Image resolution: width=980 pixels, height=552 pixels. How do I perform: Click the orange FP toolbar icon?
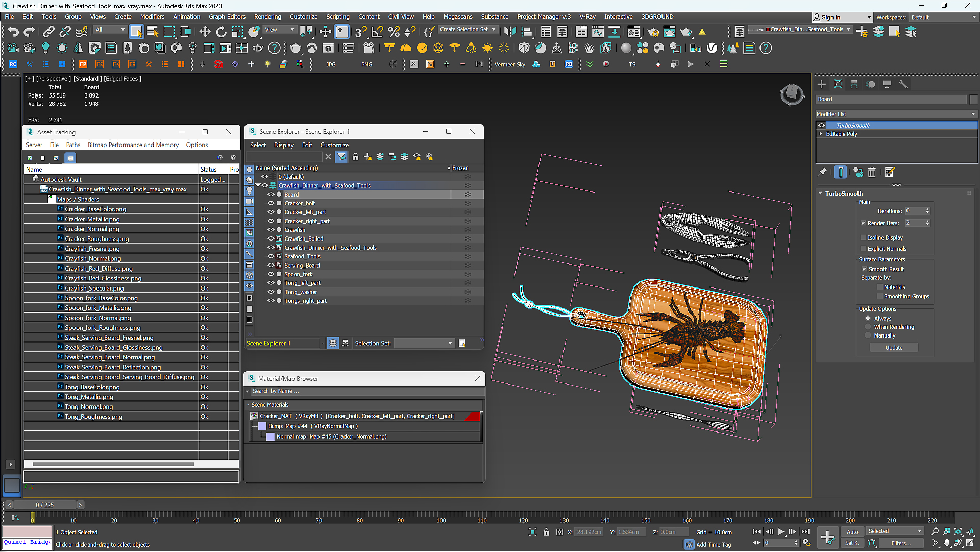pyautogui.click(x=83, y=64)
